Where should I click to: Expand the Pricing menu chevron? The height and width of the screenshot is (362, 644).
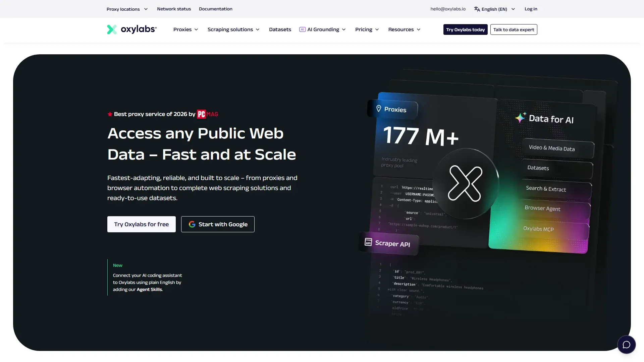click(x=377, y=29)
